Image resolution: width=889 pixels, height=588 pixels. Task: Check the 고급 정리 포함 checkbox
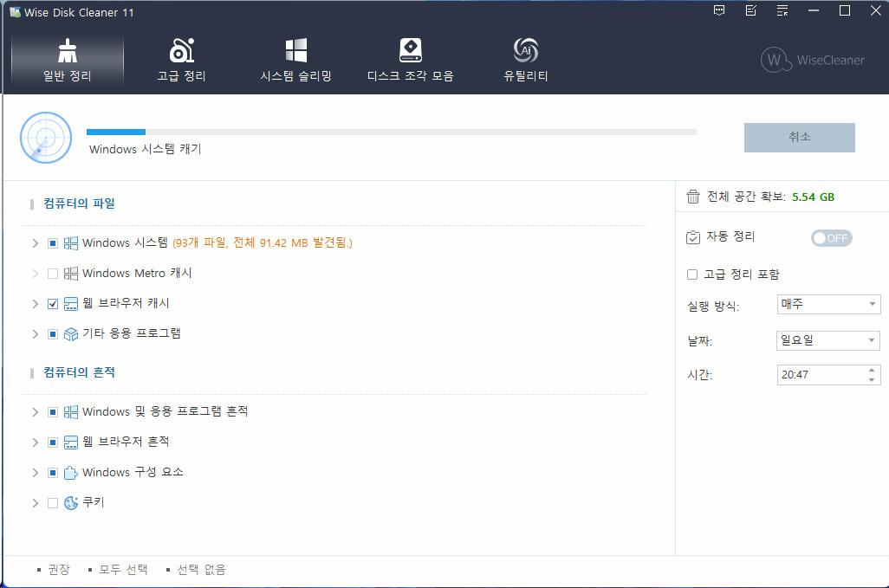(692, 275)
